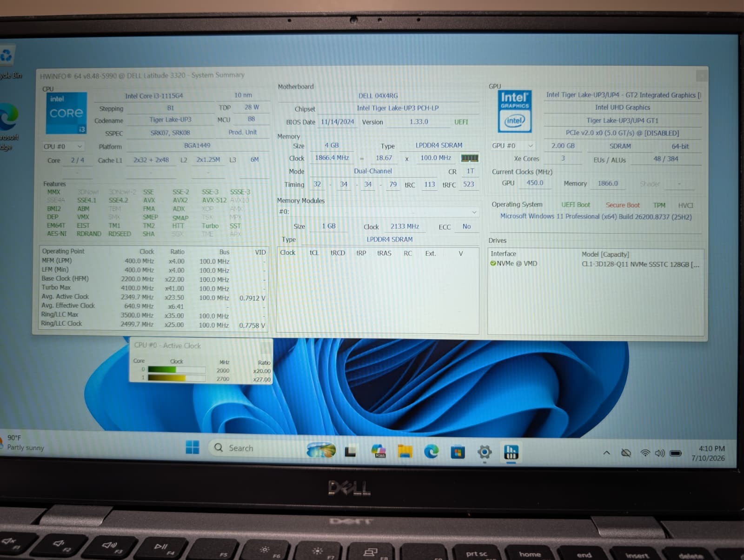The height and width of the screenshot is (560, 744).
Task: Click the 28 W TDP value
Action: [x=252, y=107]
